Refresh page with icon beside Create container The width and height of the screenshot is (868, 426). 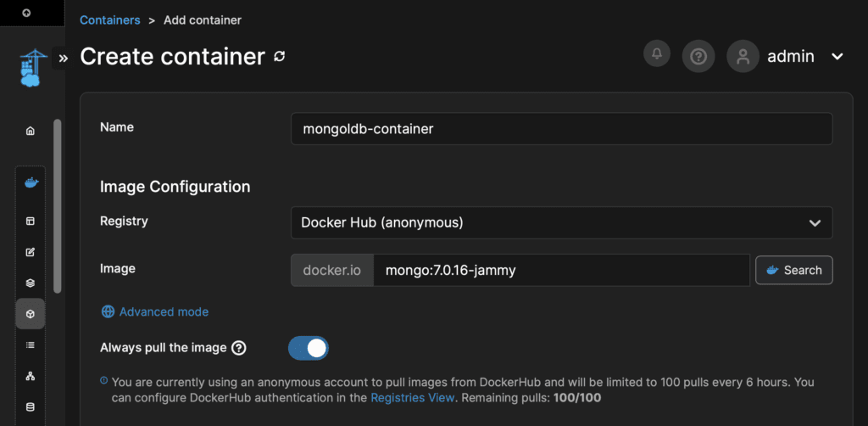(280, 57)
